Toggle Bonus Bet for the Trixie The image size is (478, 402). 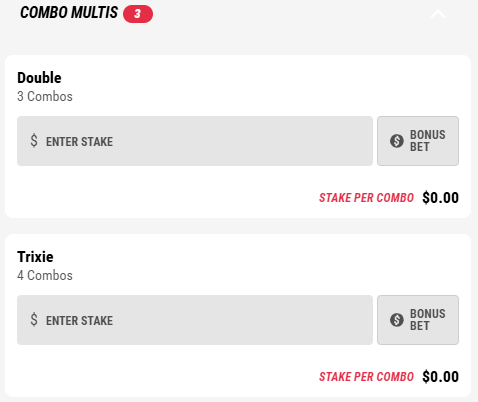418,320
